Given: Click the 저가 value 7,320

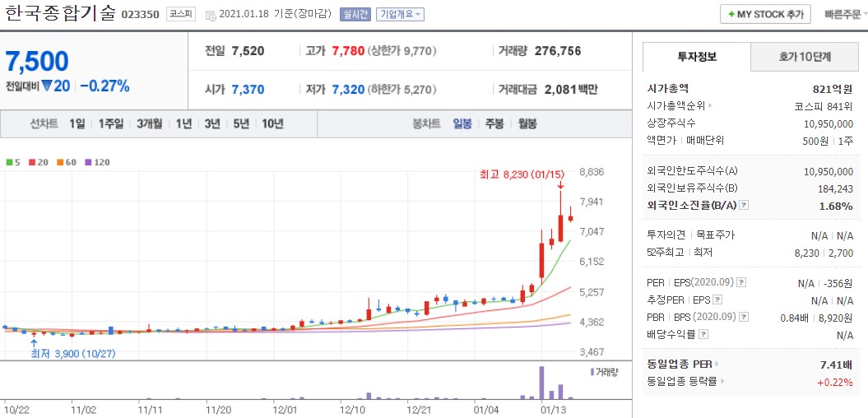Looking at the screenshot, I should pos(348,90).
